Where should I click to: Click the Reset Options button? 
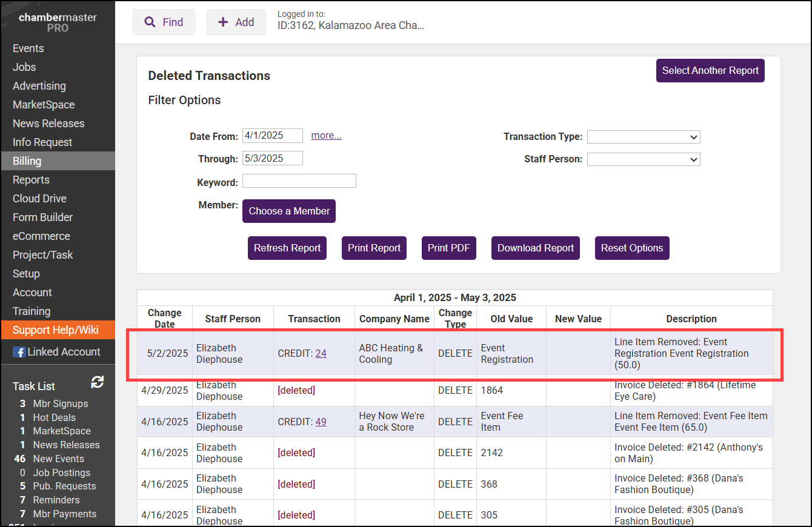(x=632, y=248)
